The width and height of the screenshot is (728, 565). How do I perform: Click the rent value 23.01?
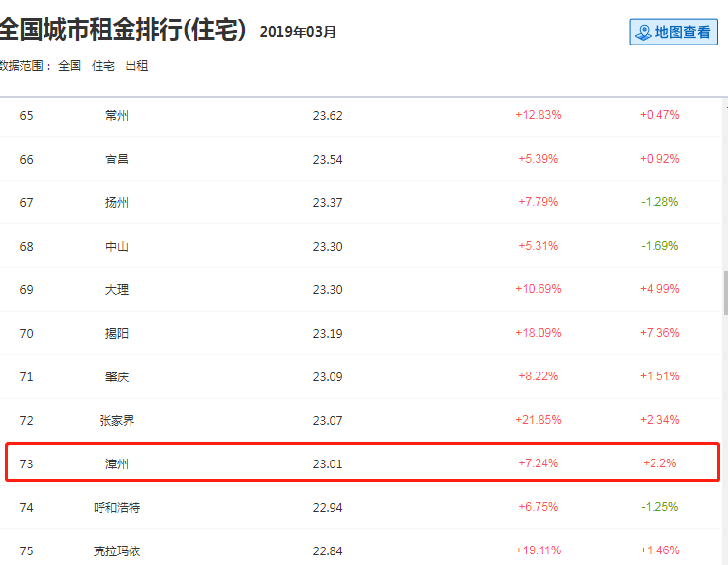[328, 463]
